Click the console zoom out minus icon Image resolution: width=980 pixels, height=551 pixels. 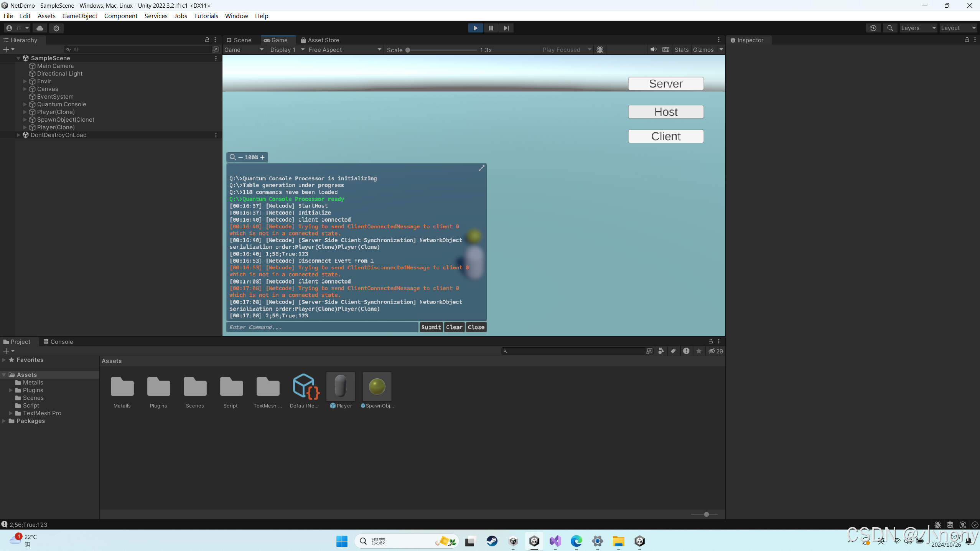pos(240,157)
